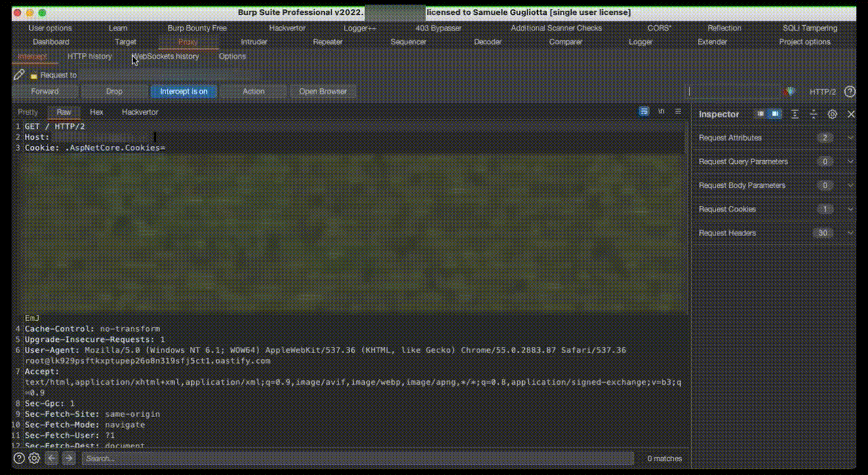868x475 pixels.
Task: Open the CORS* tab
Action: [659, 28]
